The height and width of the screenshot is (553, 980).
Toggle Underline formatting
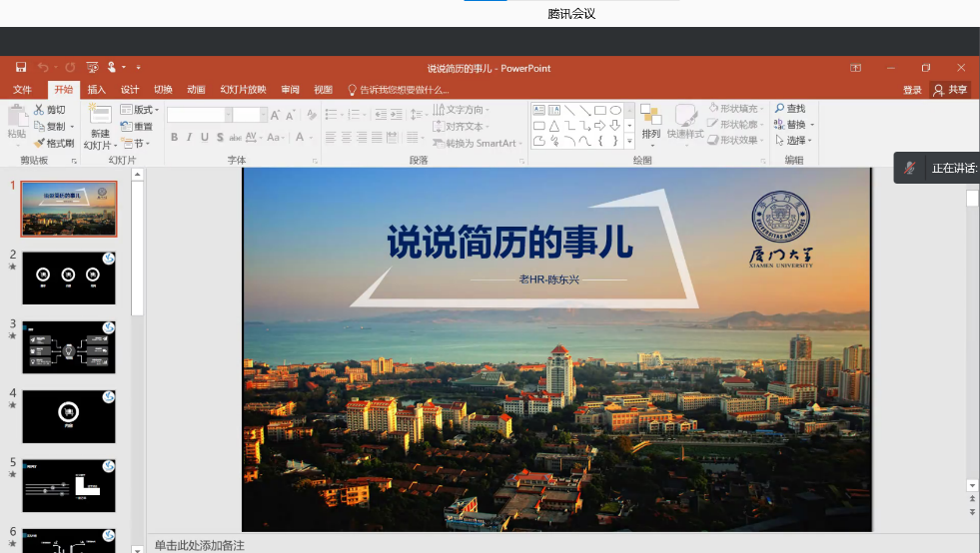pos(205,137)
